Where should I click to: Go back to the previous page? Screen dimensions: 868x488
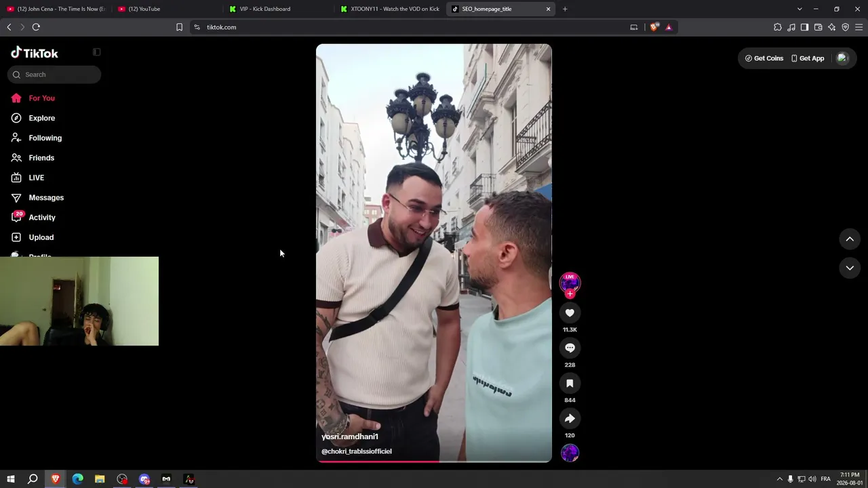coord(9,27)
